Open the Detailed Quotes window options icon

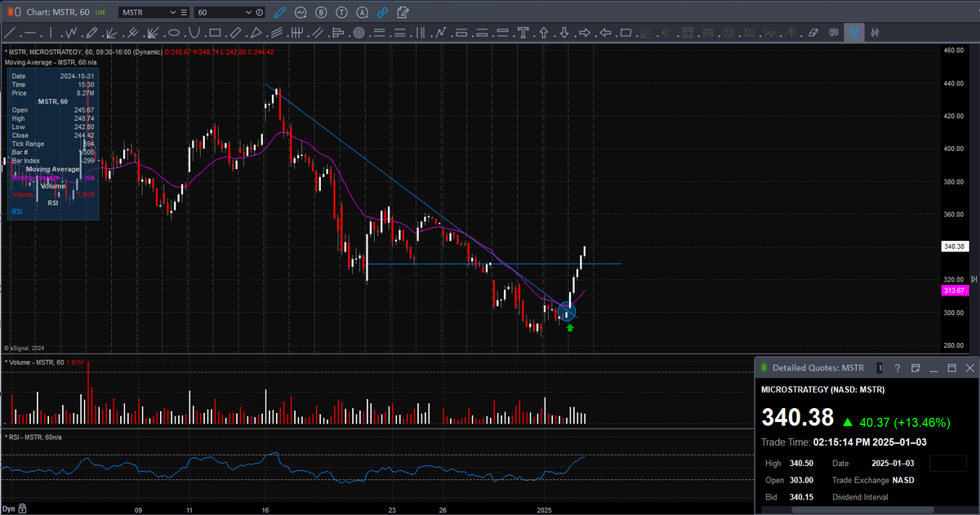915,368
